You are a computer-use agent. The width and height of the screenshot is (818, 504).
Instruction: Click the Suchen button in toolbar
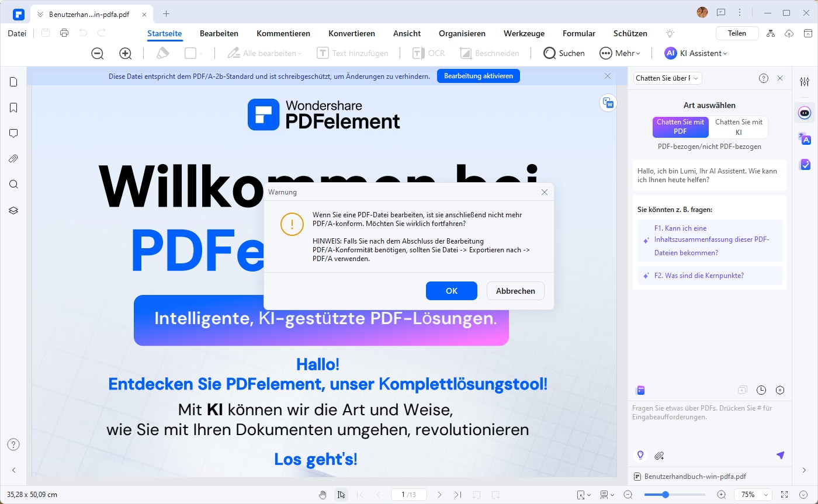(564, 53)
